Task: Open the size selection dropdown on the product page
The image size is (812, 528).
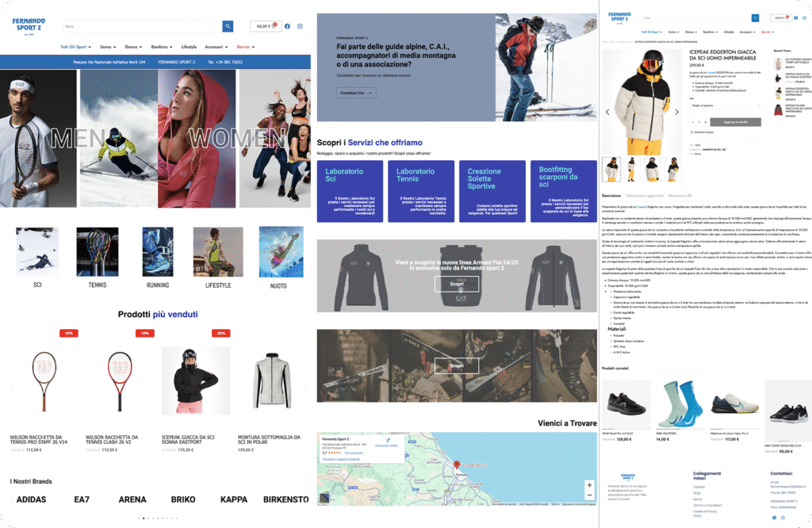Action: coord(725,105)
